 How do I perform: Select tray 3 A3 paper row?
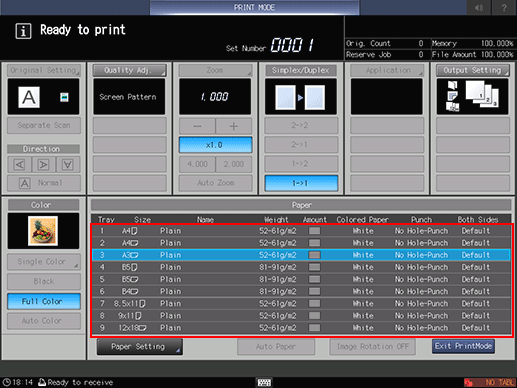(301, 255)
